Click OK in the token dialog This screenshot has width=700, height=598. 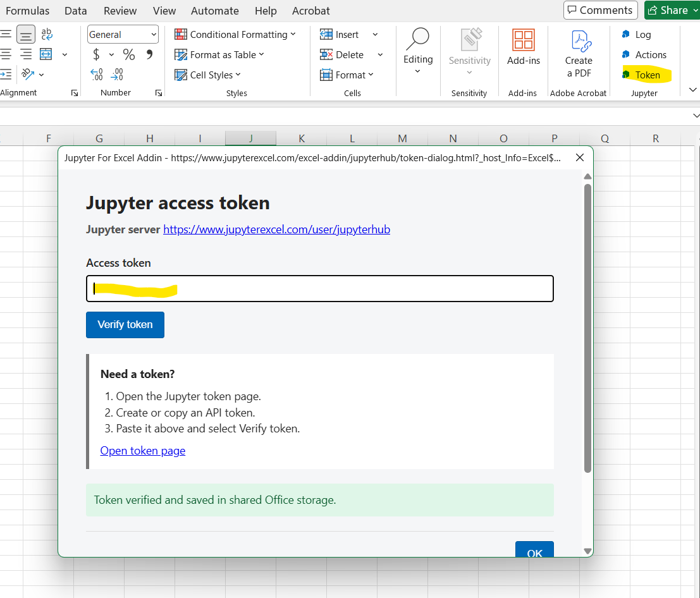click(x=534, y=549)
